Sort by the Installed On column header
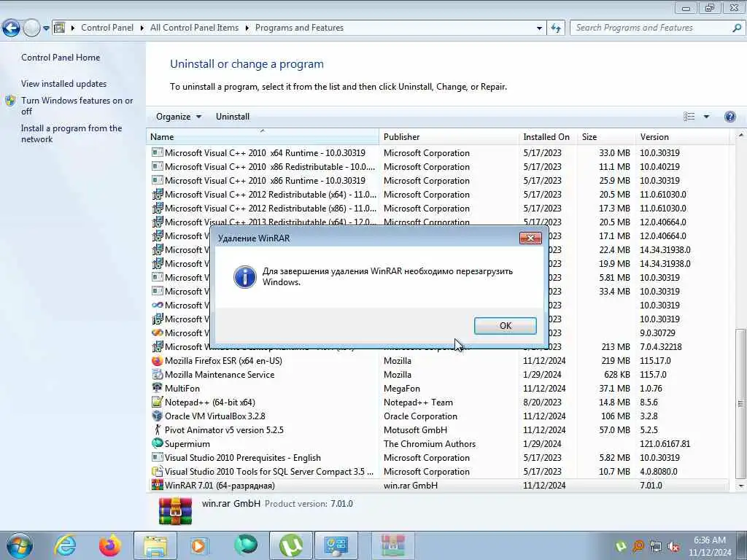The height and width of the screenshot is (560, 747). [547, 136]
